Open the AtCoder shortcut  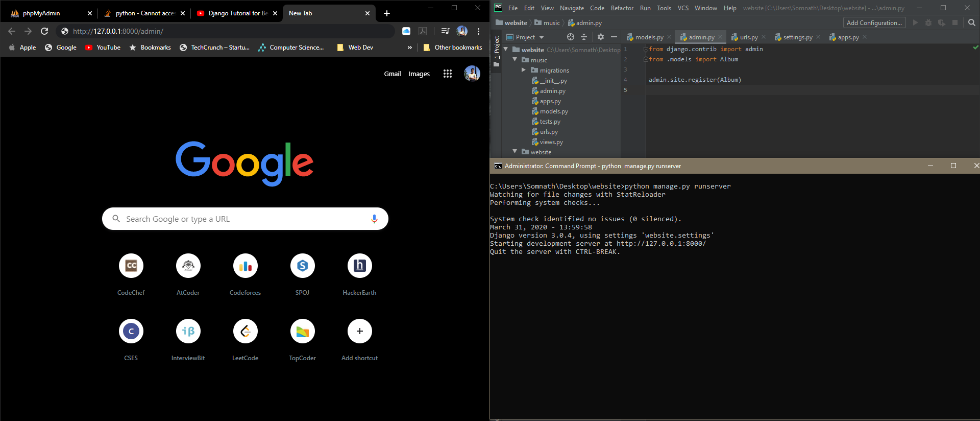tap(188, 266)
